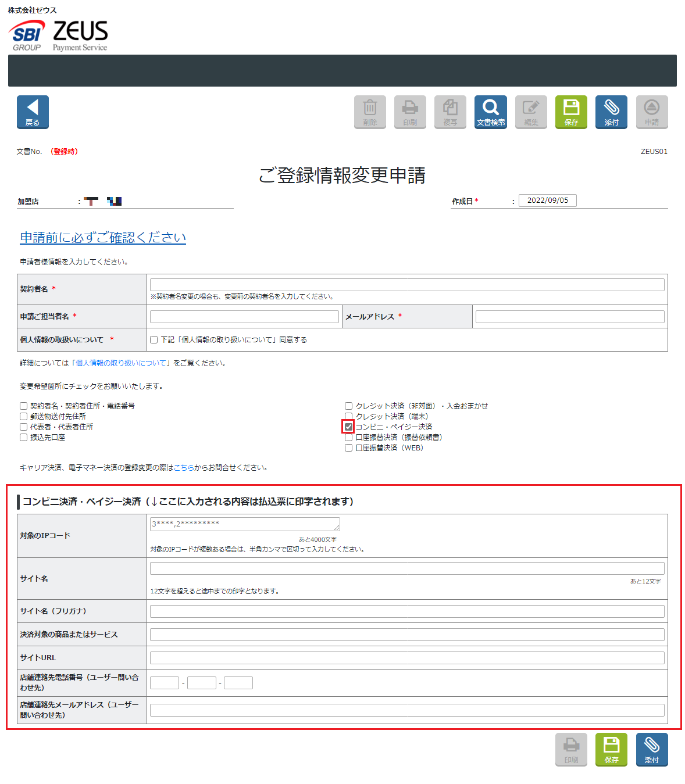
Task: Click the 複写 copy icon
Action: tap(450, 112)
